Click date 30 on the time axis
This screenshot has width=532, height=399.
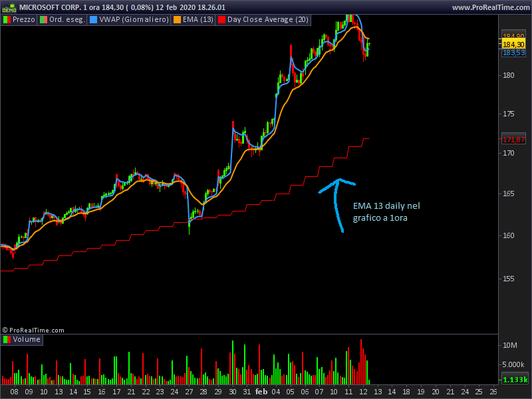coord(233,392)
